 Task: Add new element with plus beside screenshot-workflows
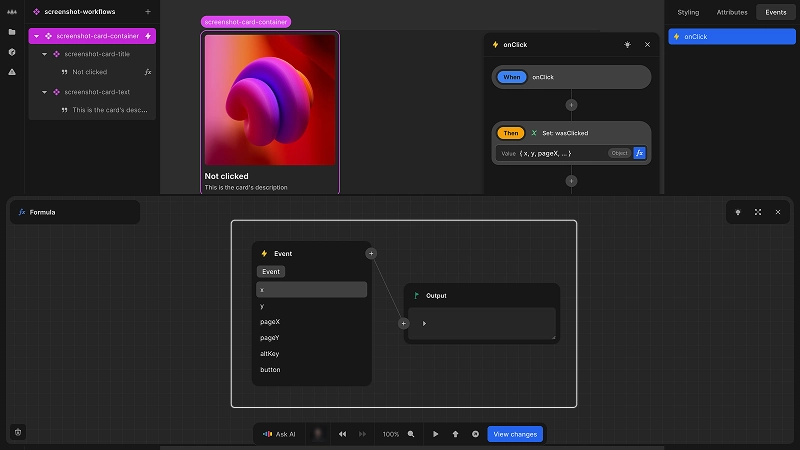point(148,11)
